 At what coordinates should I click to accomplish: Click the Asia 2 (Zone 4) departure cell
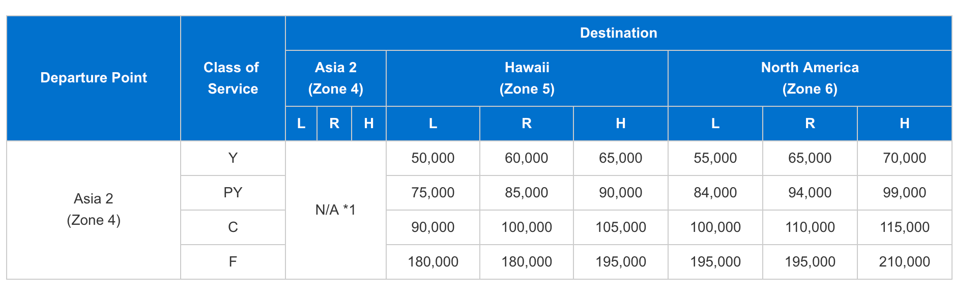(x=94, y=210)
